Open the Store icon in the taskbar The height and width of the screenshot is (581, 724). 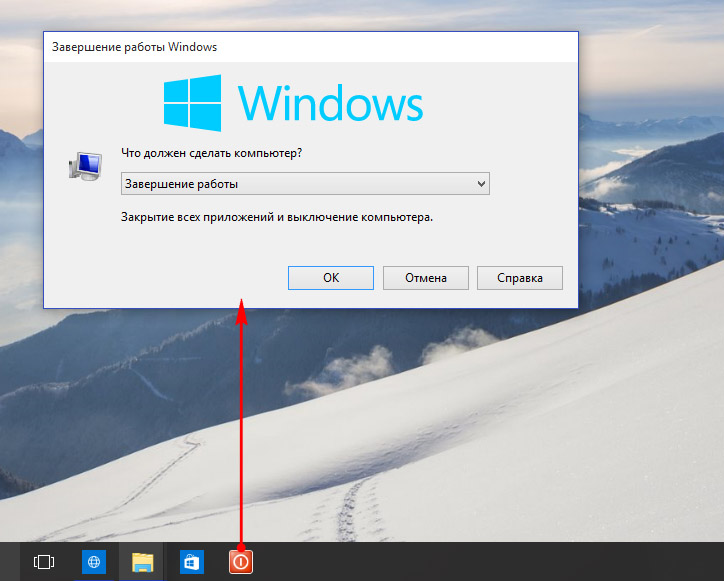[192, 562]
